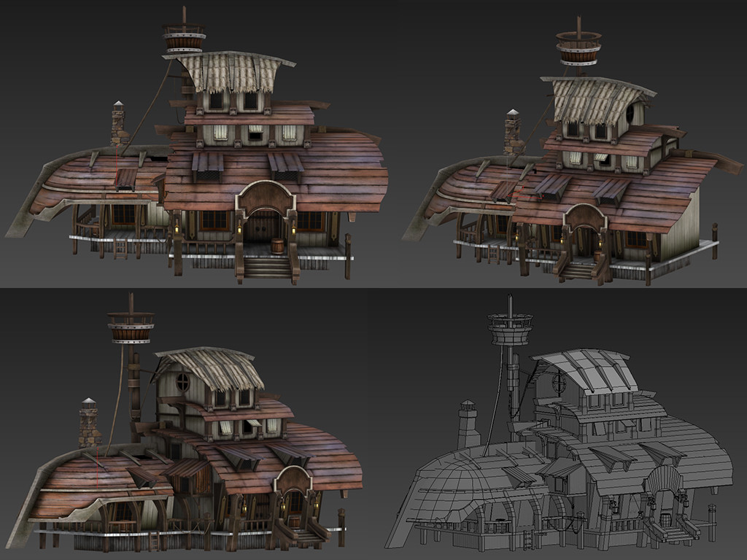Select the arched front doorway of the house
747x560 pixels.
[x=263, y=219]
